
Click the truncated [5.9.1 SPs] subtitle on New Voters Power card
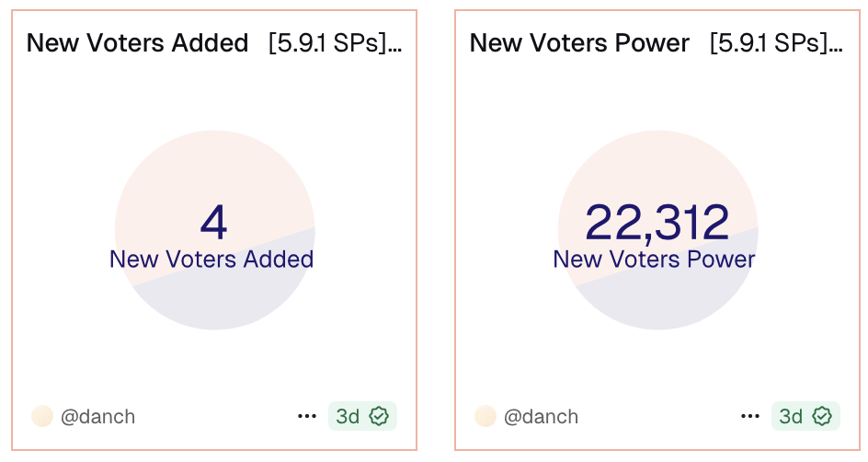pos(776,43)
